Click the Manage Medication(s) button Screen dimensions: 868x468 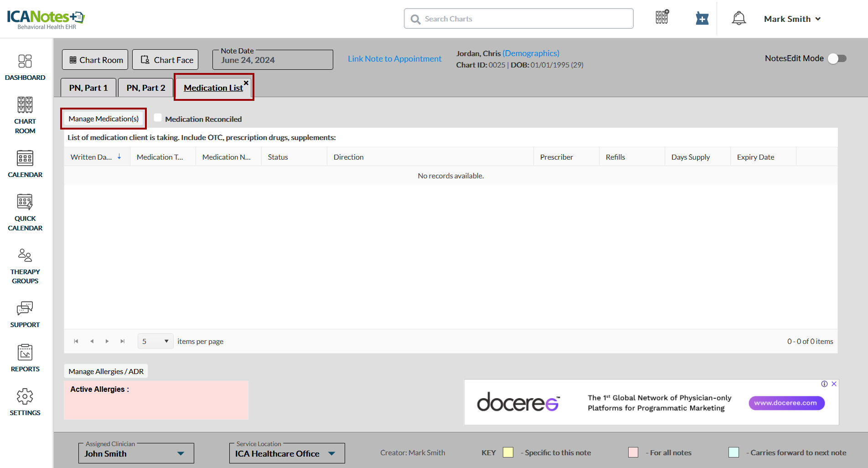coord(103,119)
